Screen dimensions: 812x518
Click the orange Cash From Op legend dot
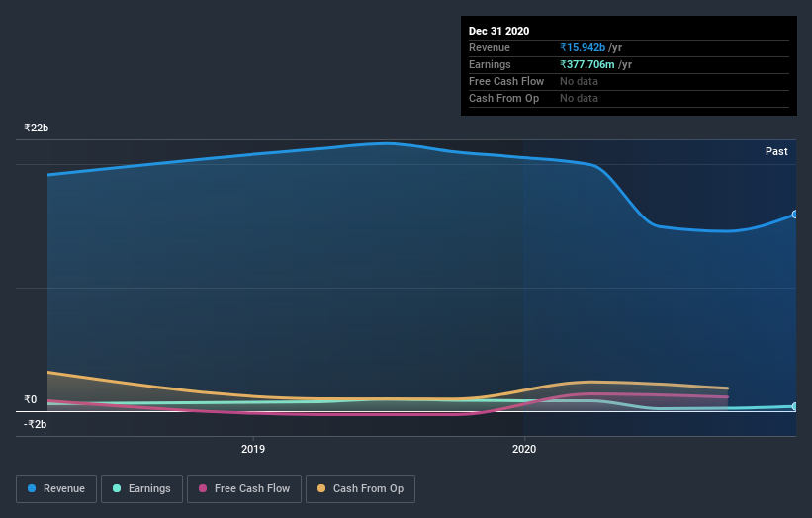[x=321, y=488]
